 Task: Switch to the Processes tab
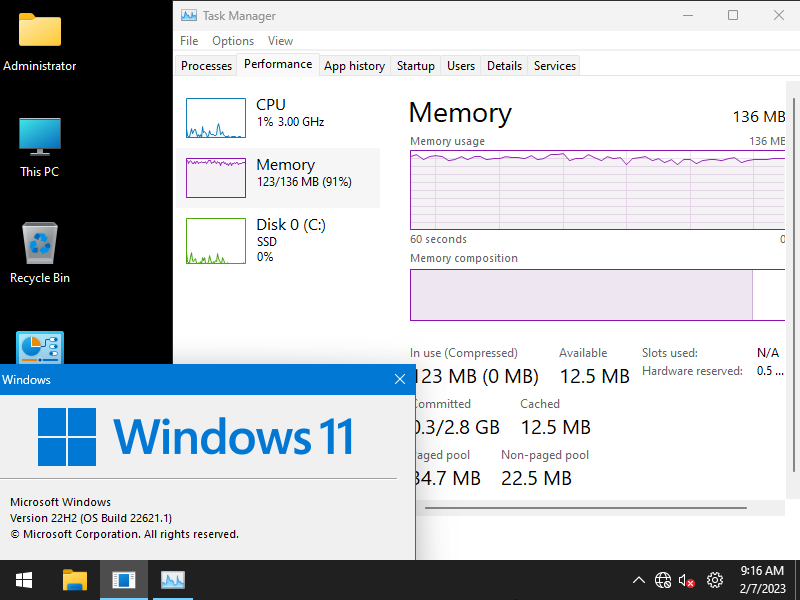click(206, 65)
